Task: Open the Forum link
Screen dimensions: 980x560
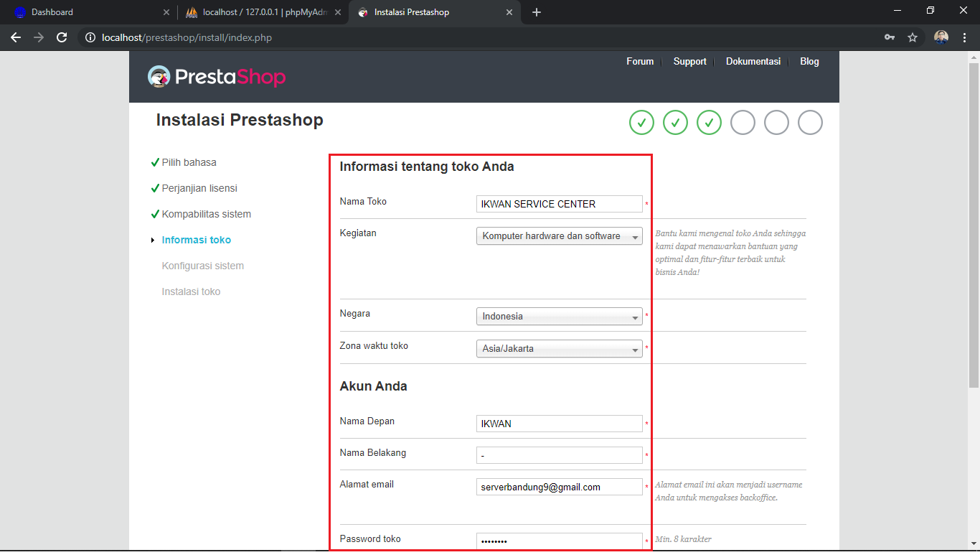Action: [640, 62]
